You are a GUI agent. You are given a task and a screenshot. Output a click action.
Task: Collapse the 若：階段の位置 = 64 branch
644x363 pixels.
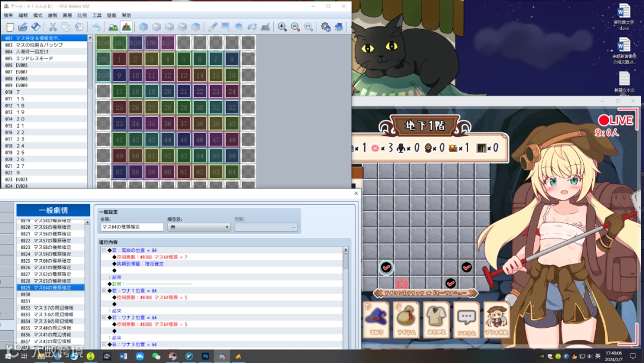104,250
